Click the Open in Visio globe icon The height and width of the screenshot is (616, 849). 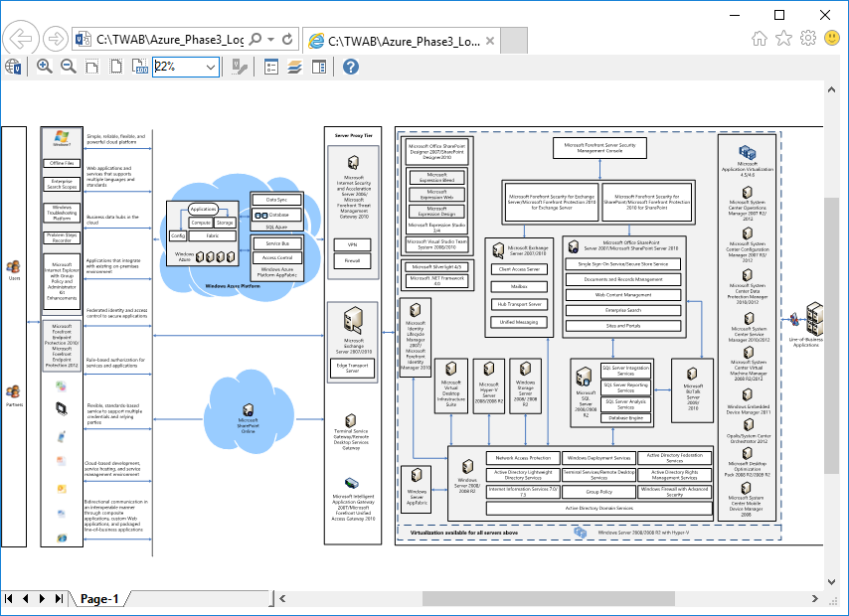pyautogui.click(x=14, y=67)
